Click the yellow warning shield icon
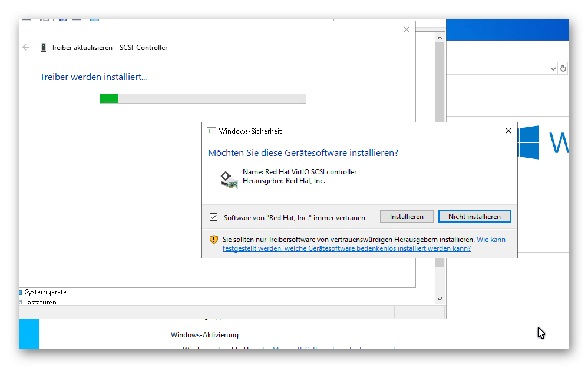The height and width of the screenshot is (368, 588). pyautogui.click(x=214, y=240)
